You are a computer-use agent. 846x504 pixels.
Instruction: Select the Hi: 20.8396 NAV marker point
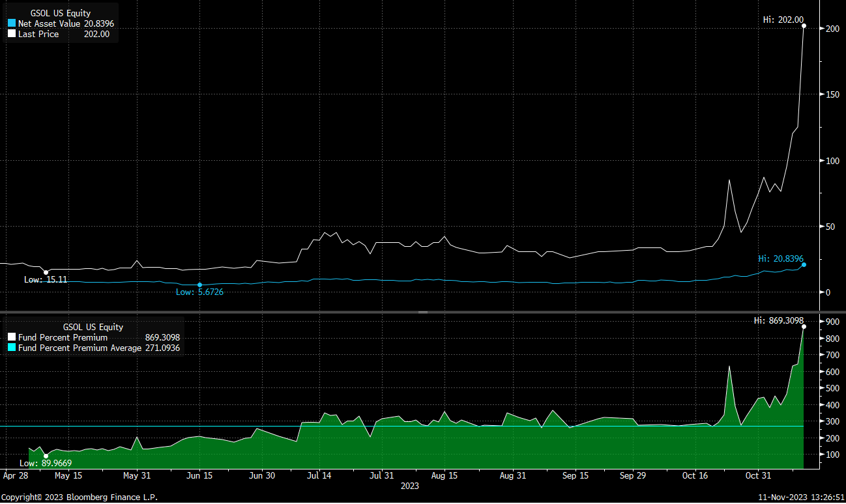804,264
